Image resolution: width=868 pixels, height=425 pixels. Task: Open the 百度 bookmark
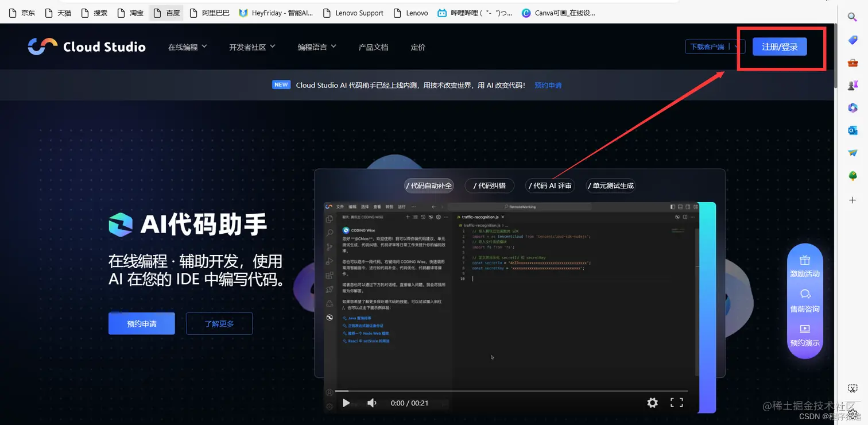pyautogui.click(x=166, y=13)
